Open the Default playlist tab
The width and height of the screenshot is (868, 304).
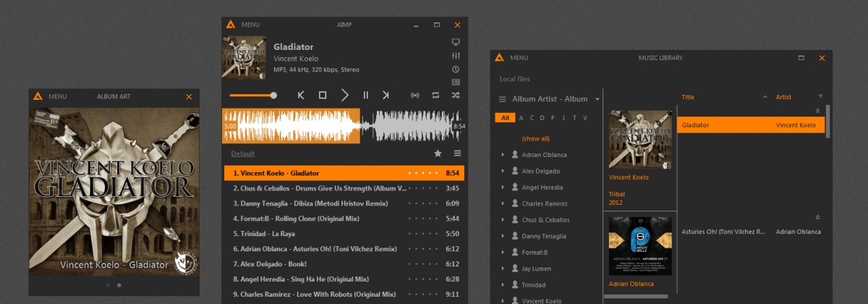(x=242, y=153)
